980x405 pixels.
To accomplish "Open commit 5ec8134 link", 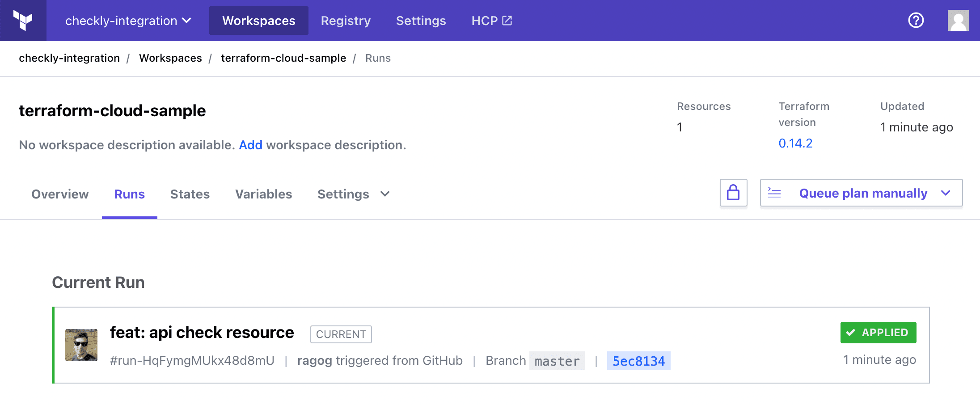I will (638, 361).
